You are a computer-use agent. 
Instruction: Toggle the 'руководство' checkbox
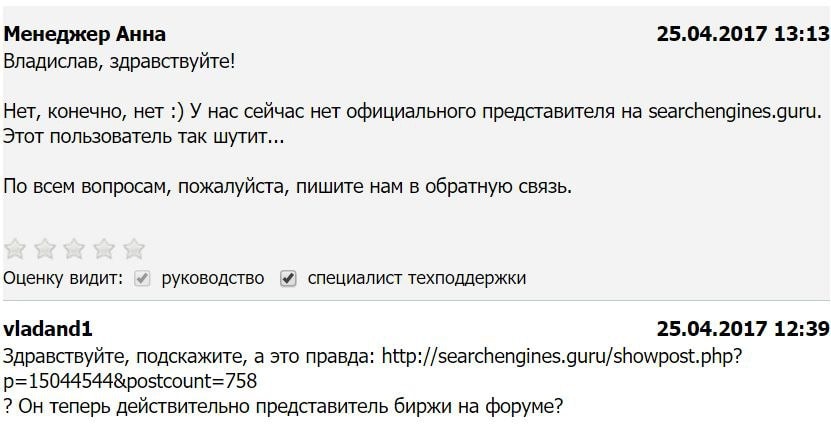[x=142, y=279]
